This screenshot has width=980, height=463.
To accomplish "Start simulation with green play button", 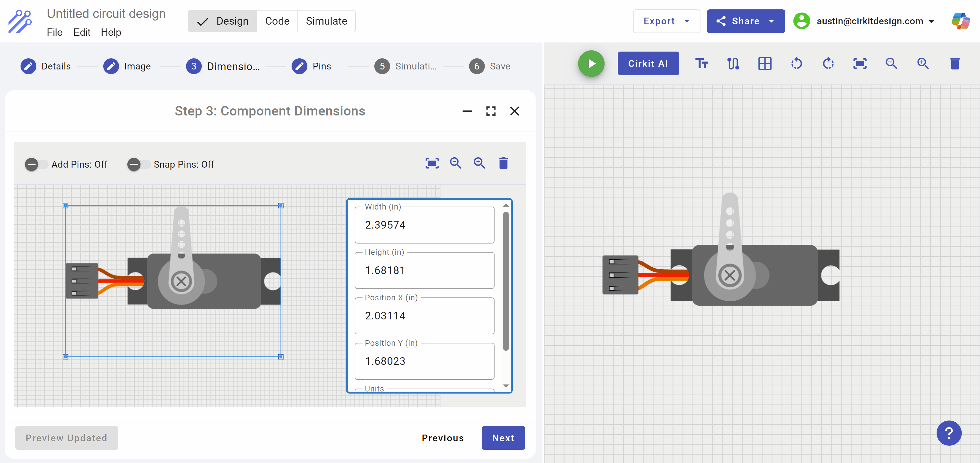I will 591,64.
